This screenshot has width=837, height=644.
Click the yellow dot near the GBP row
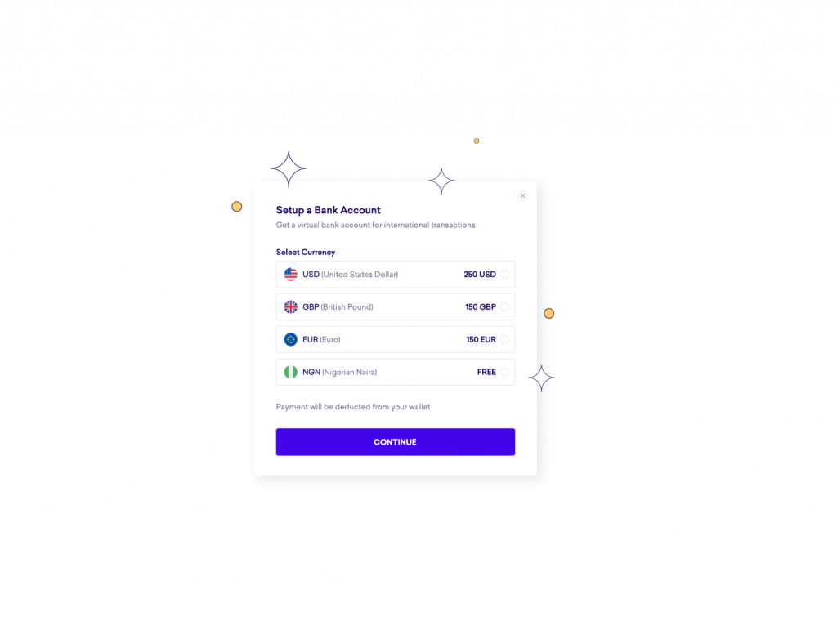(x=548, y=313)
